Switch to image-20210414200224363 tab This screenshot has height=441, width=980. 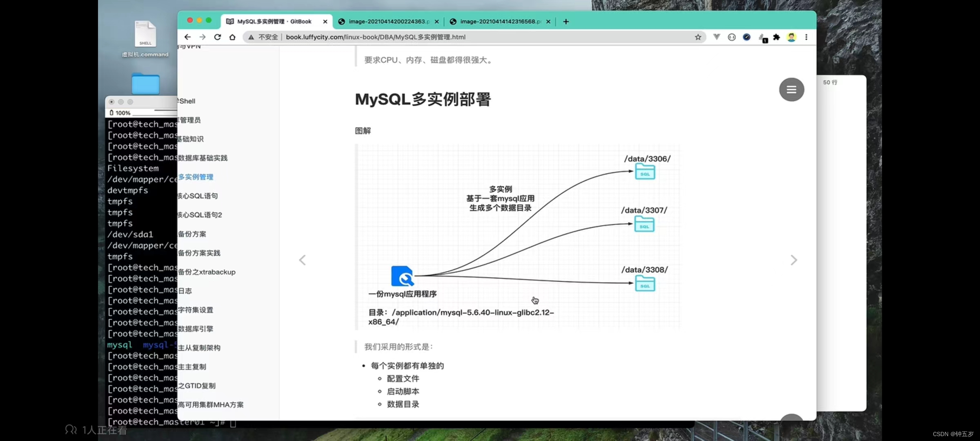coord(388,22)
